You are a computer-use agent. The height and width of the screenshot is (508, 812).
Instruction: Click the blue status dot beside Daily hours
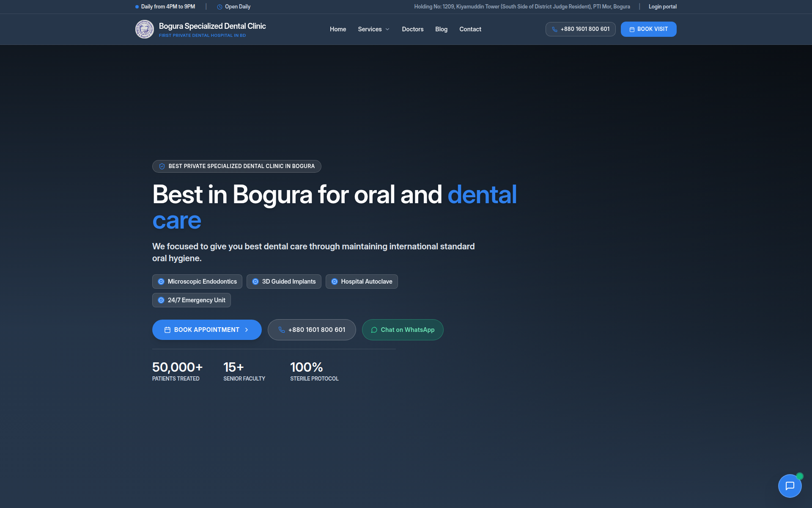click(137, 7)
